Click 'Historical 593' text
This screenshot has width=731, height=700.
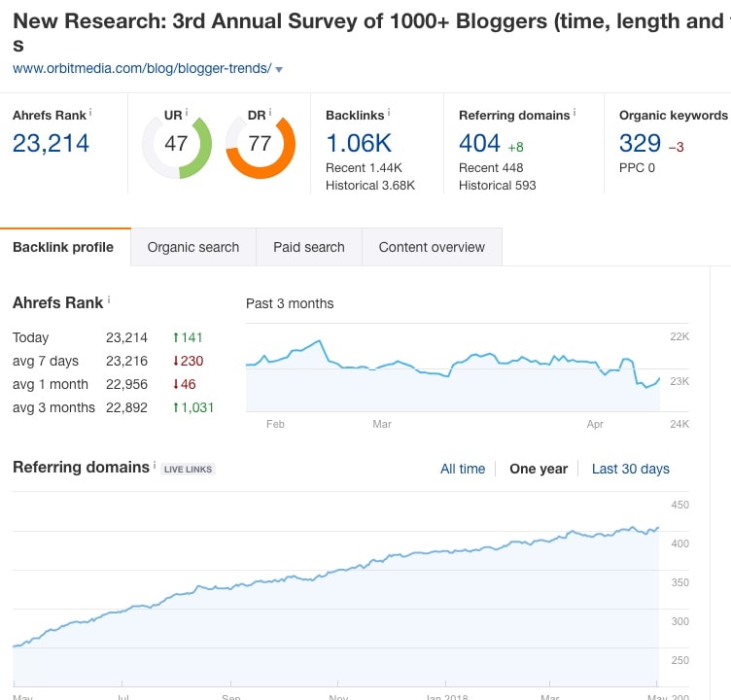[x=498, y=186]
